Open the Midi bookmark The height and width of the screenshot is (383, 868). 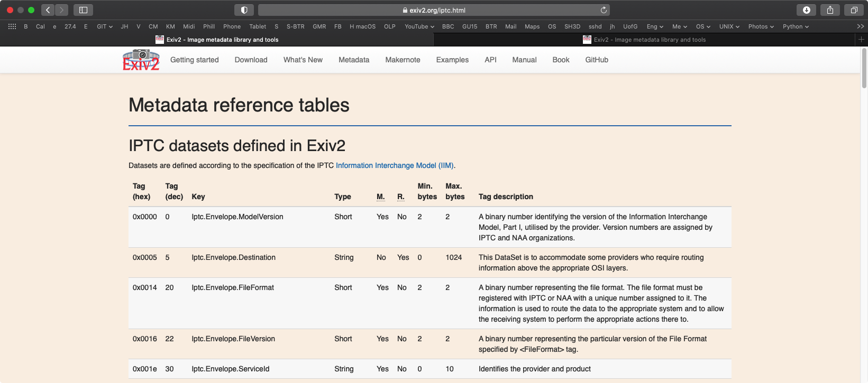[189, 26]
